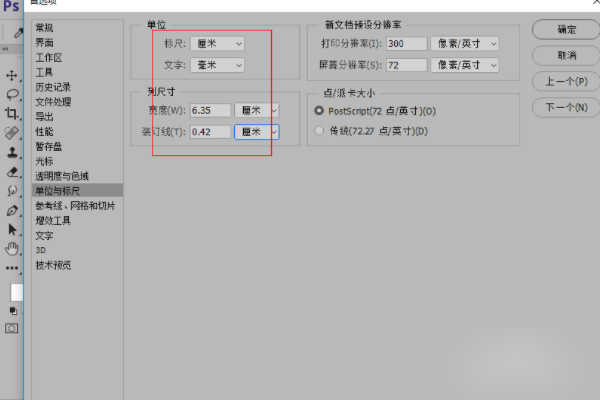The image size is (600, 400).
Task: Collapse the toolbar with double-arrow icon
Action: (5, 49)
